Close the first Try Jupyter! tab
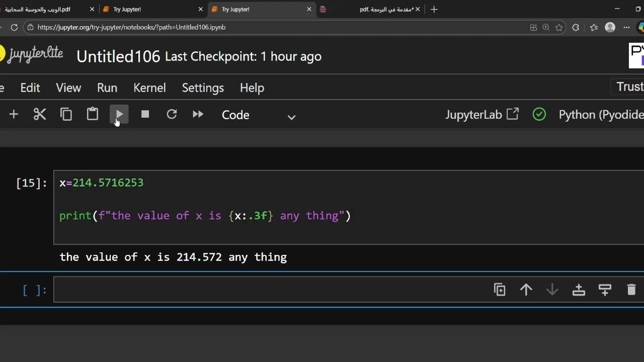 pyautogui.click(x=201, y=9)
